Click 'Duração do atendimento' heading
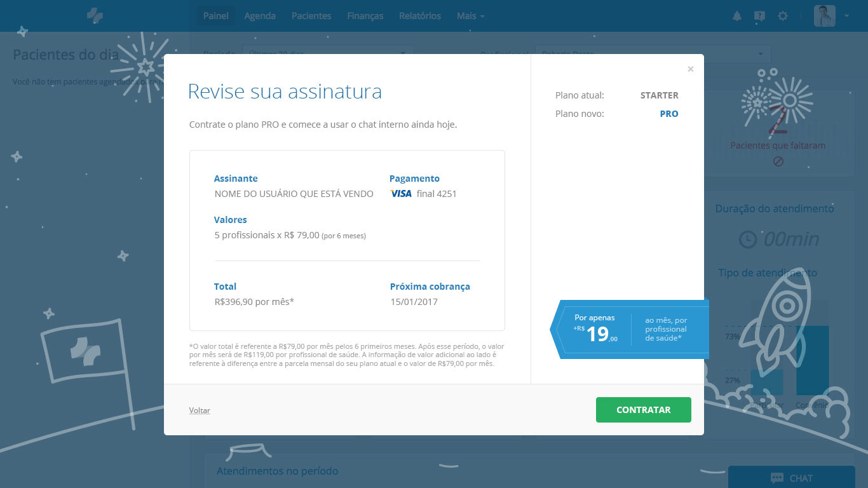Viewport: 868px width, 488px height. click(x=775, y=208)
